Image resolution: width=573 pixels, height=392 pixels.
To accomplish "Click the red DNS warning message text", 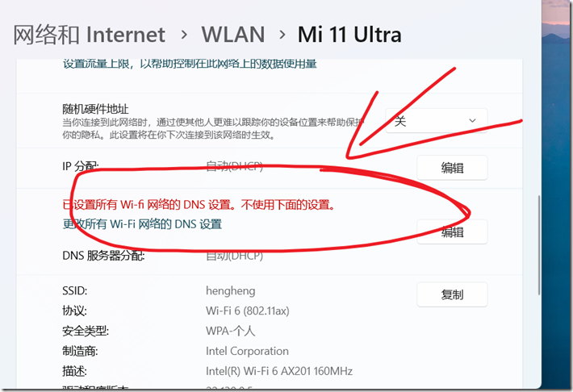I will click(x=199, y=205).
